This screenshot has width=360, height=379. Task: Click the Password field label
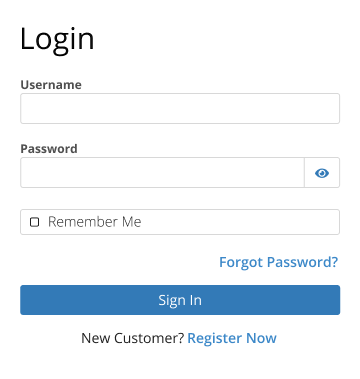tap(49, 149)
